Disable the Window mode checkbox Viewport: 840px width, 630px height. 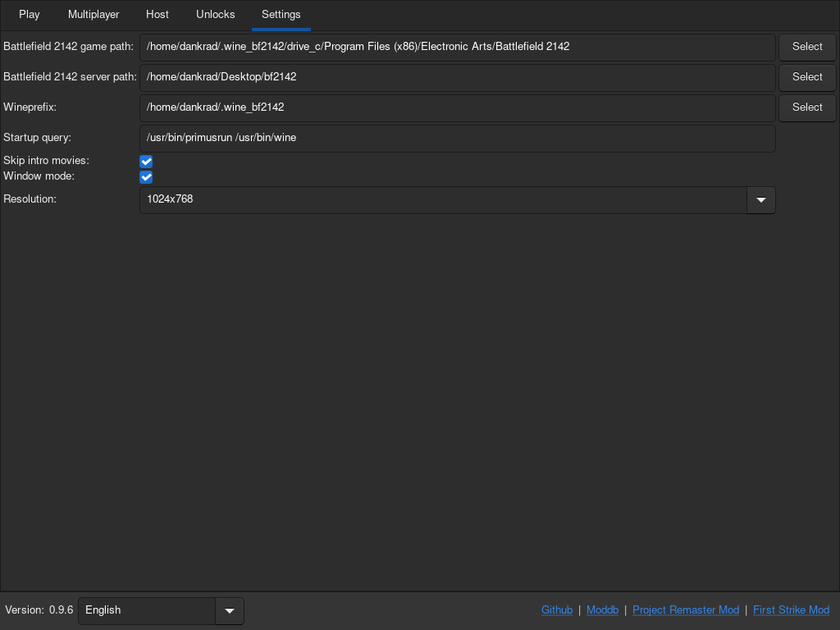pyautogui.click(x=146, y=177)
